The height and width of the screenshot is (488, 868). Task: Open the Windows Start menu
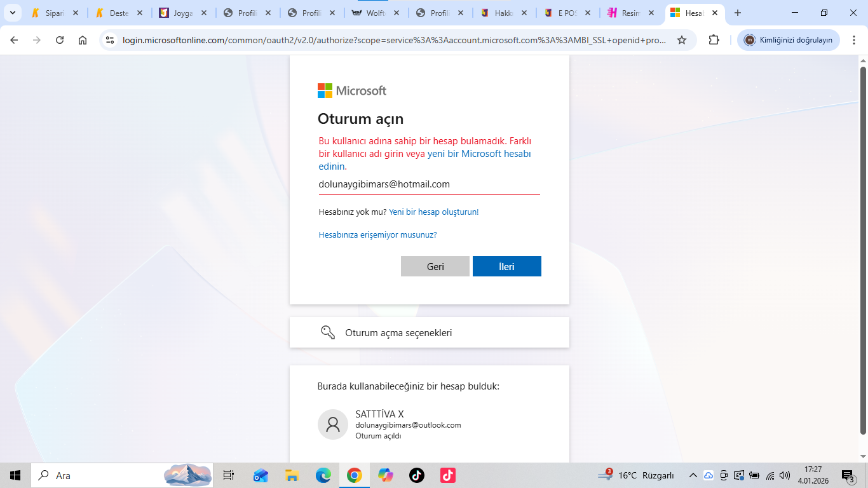pyautogui.click(x=15, y=475)
